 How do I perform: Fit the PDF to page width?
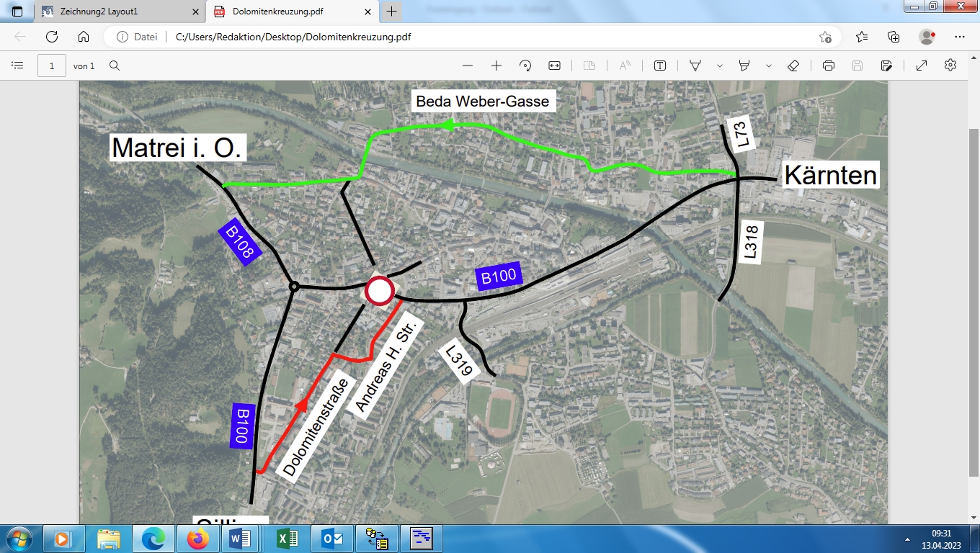(x=553, y=65)
